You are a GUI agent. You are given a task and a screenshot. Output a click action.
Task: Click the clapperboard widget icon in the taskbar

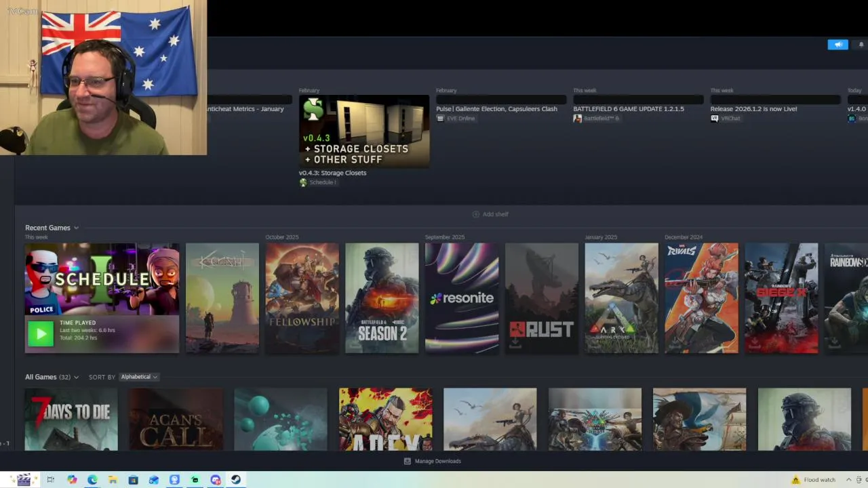click(x=23, y=480)
